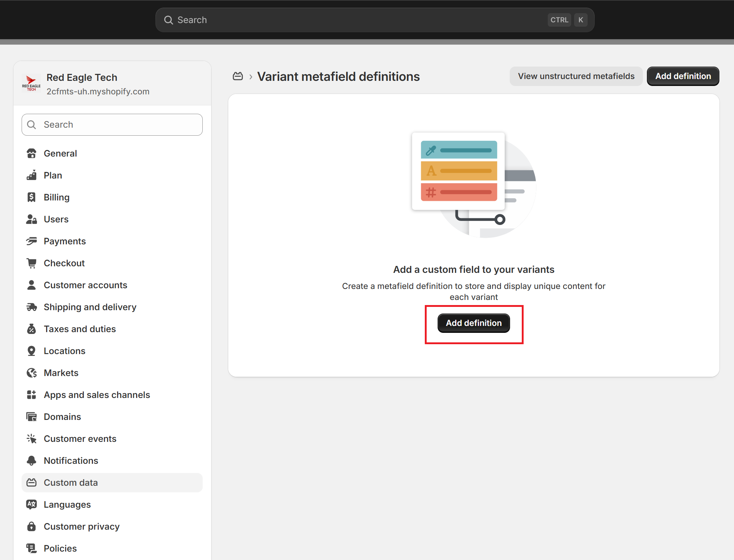Open the Domains settings page

(x=62, y=417)
